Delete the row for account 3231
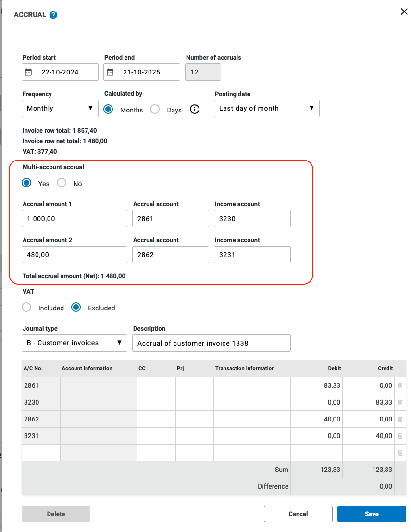The width and height of the screenshot is (411, 532). pyautogui.click(x=400, y=436)
